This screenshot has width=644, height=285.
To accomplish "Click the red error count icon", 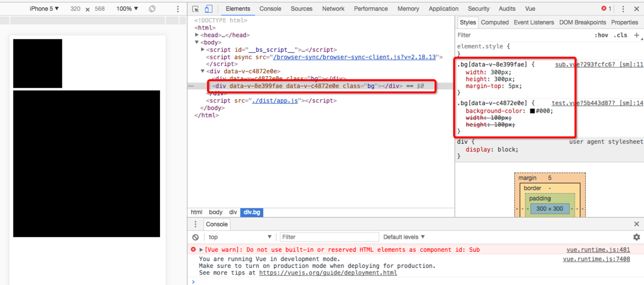I will click(x=603, y=9).
